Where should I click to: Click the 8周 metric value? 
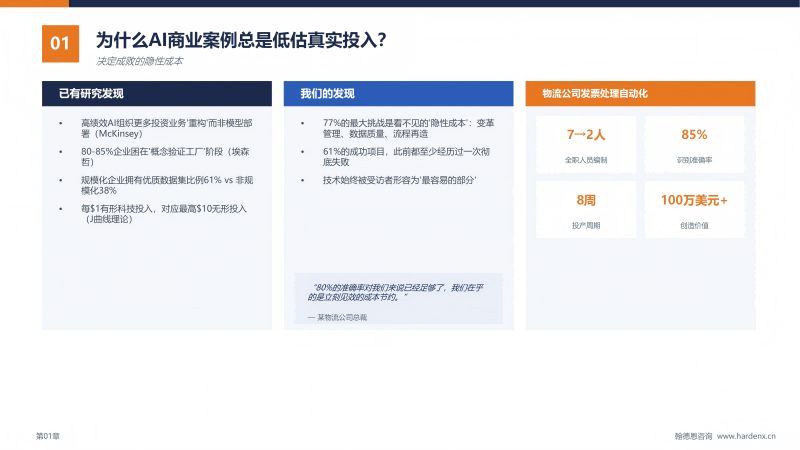586,200
